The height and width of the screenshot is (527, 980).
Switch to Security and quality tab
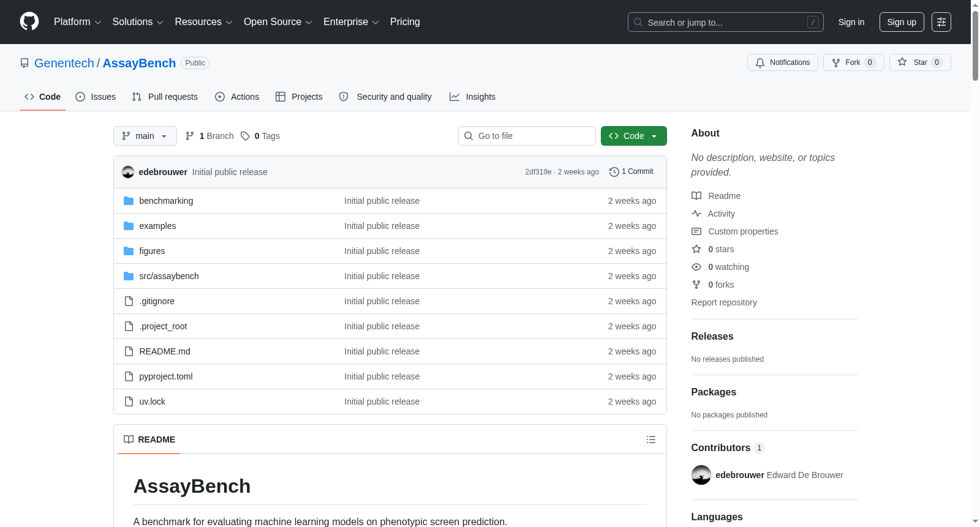click(x=385, y=97)
